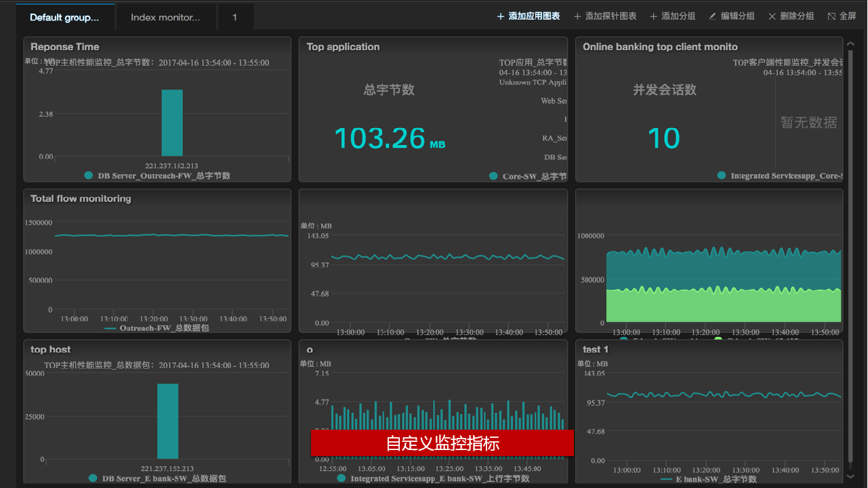Click the 暂无数据 no-data text
The height and width of the screenshot is (488, 868).
point(809,123)
